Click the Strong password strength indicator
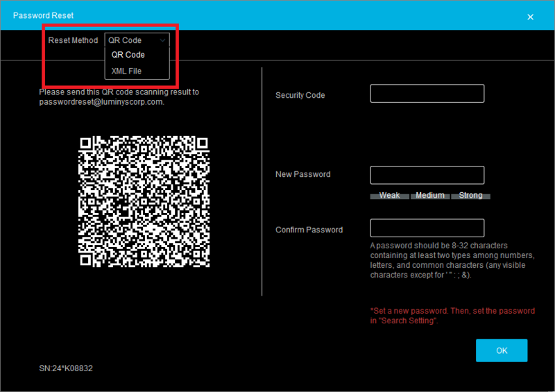The width and height of the screenshot is (555, 392). (471, 196)
